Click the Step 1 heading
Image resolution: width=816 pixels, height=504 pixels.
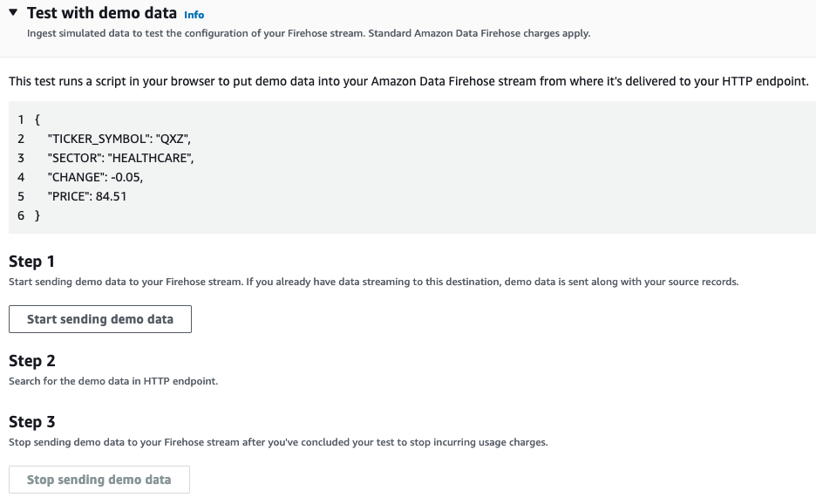[x=31, y=262]
